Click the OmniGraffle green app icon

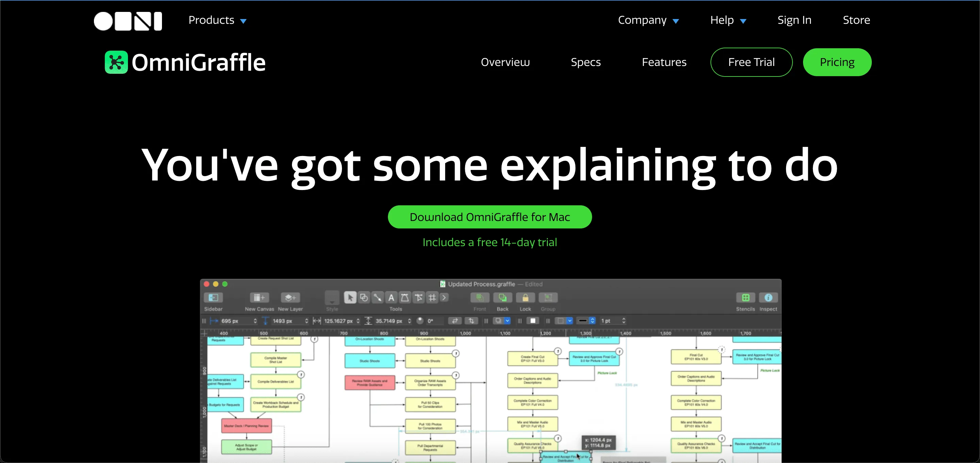[x=116, y=62]
